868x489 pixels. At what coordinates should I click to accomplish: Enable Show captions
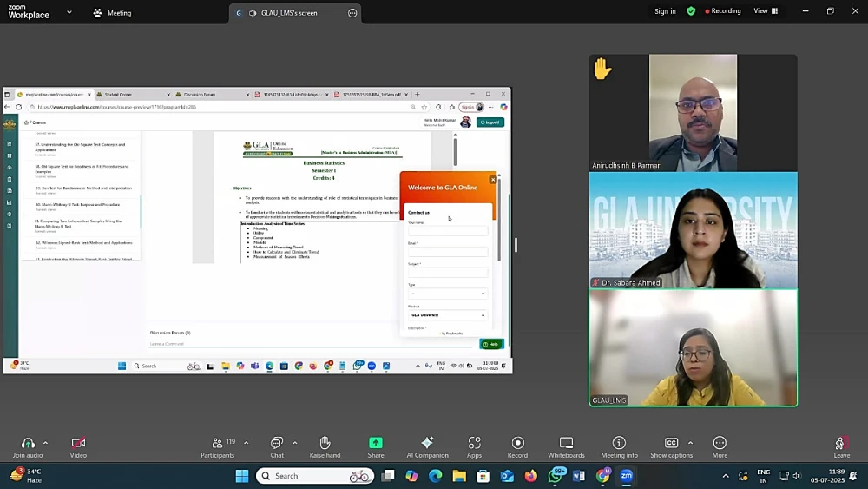pos(671,446)
